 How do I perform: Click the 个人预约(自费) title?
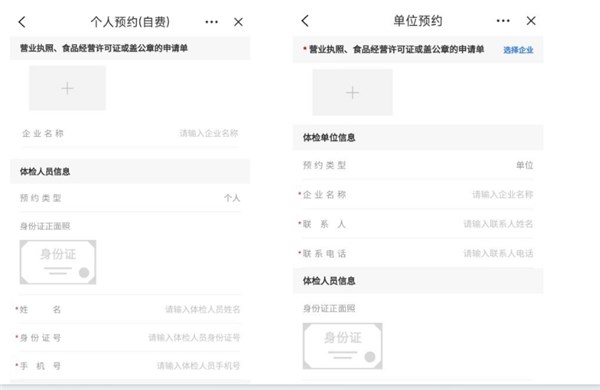130,22
